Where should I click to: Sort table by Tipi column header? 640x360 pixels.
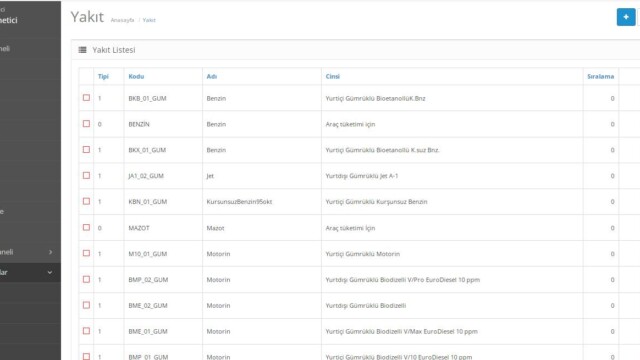coord(103,76)
